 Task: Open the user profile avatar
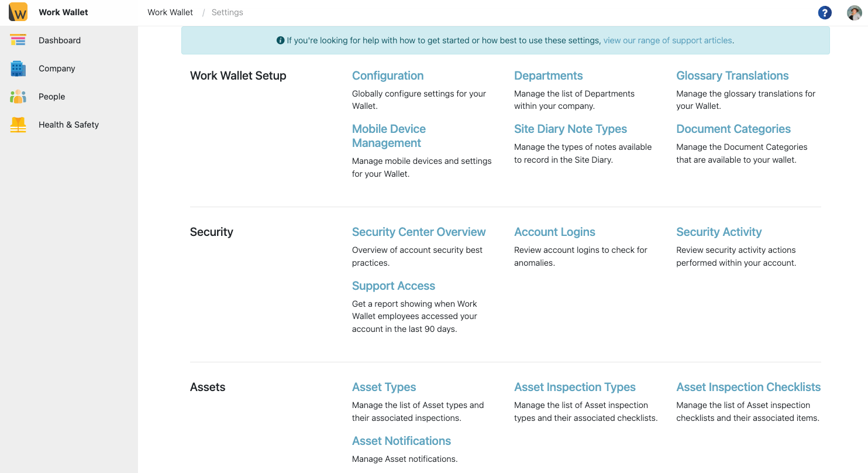[x=854, y=12]
